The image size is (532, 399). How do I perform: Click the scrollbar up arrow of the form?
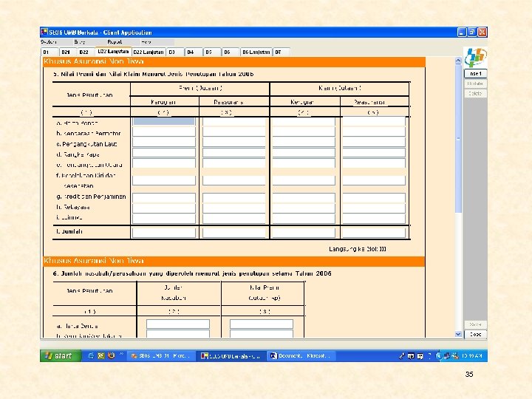pos(458,61)
